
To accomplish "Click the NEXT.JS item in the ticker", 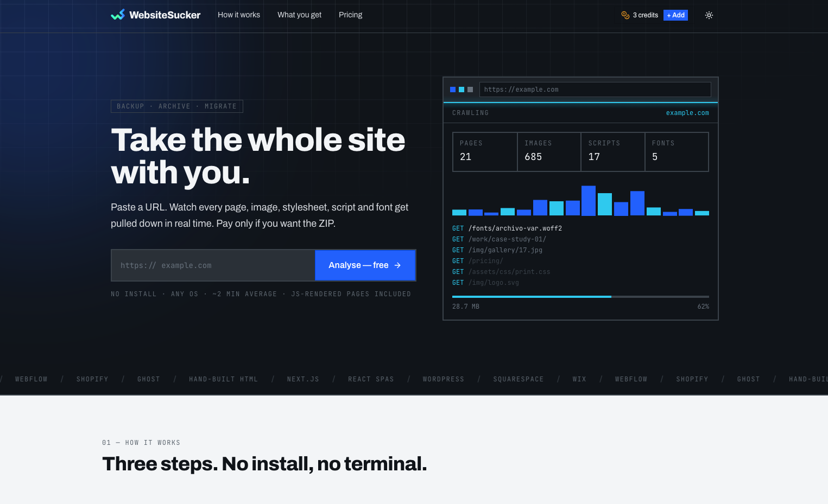I will (x=303, y=379).
